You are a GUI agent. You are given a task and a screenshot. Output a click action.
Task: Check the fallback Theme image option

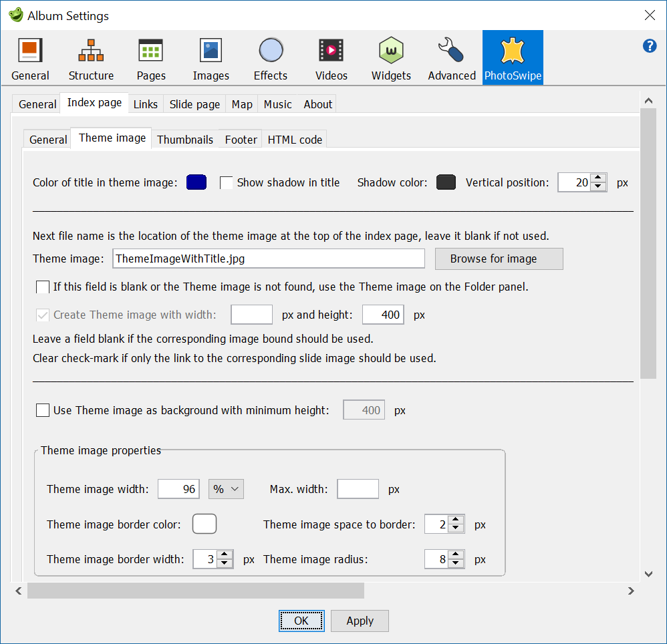click(42, 287)
